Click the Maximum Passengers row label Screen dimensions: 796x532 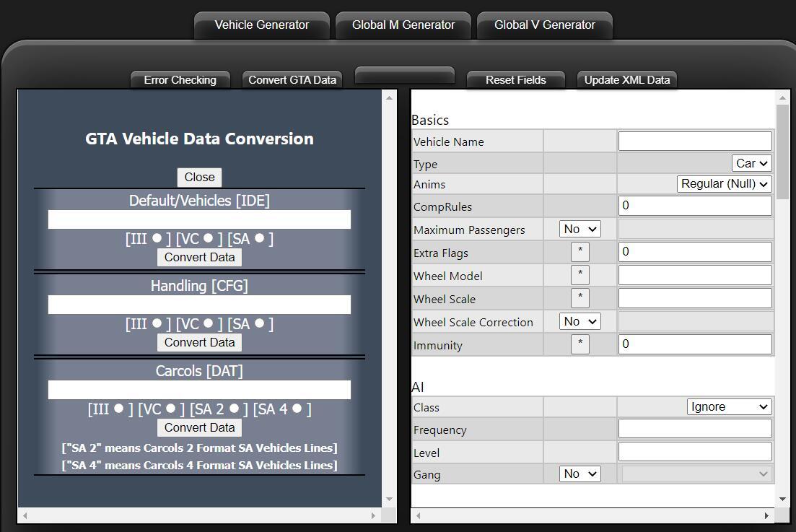469,230
